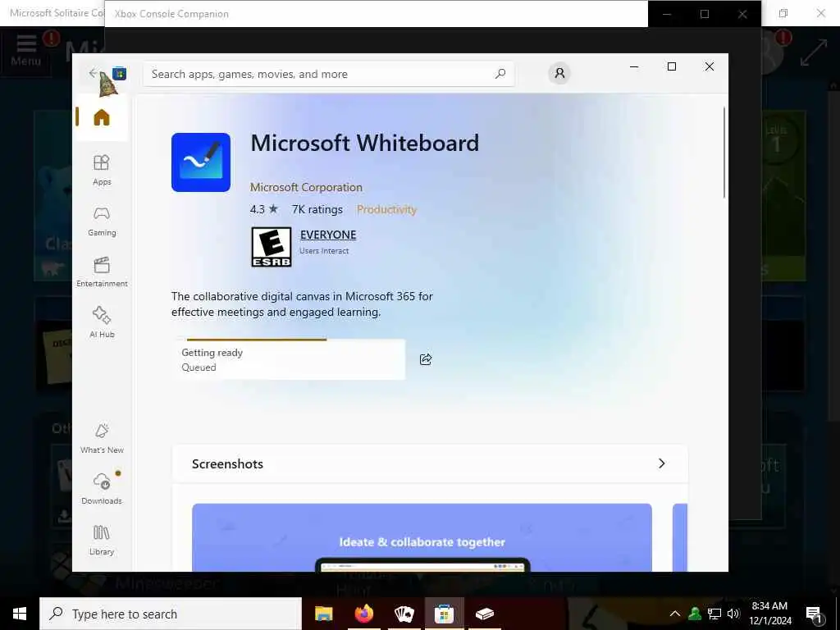Open the Productivity category link
840x630 pixels.
click(x=386, y=209)
